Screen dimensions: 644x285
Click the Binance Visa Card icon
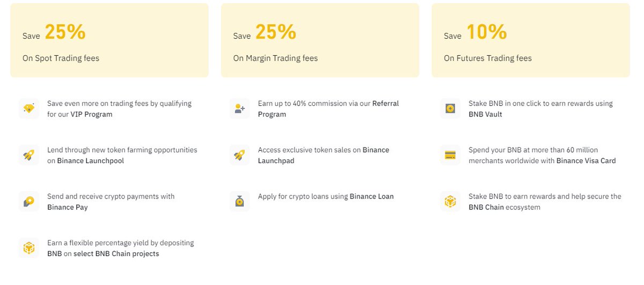pos(450,155)
